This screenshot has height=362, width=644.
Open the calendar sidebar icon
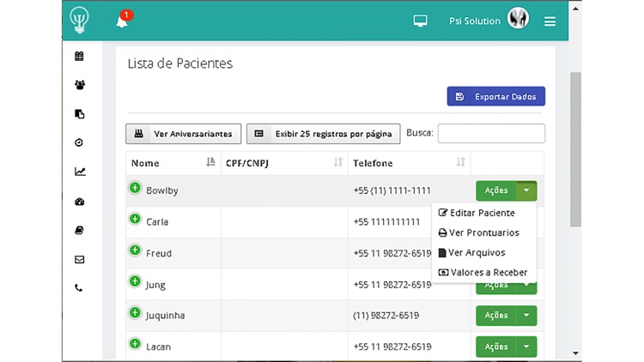pyautogui.click(x=79, y=56)
